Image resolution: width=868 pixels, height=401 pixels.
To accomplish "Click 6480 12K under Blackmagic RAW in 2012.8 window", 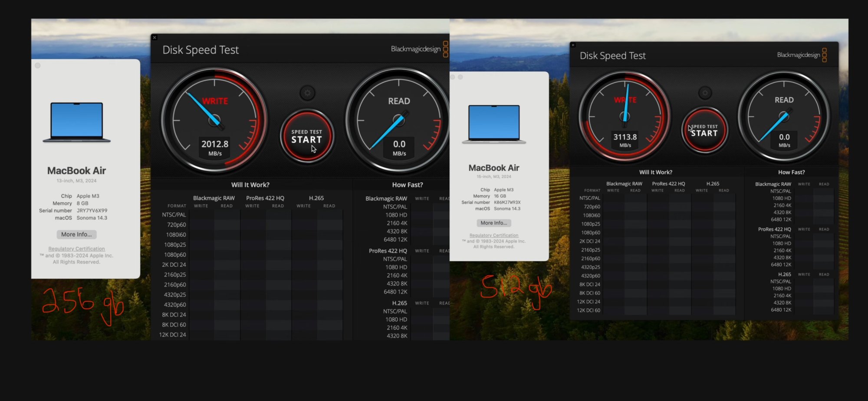I will pyautogui.click(x=395, y=239).
